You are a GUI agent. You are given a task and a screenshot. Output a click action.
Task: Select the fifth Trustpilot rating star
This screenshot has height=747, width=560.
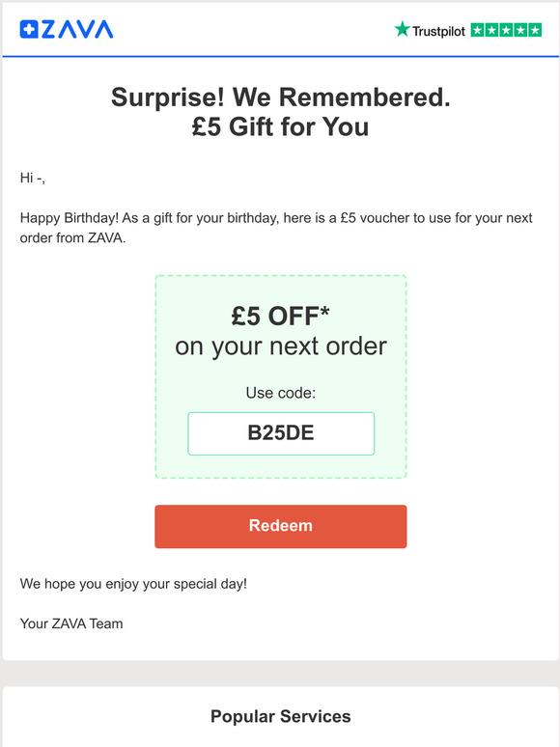click(x=535, y=30)
